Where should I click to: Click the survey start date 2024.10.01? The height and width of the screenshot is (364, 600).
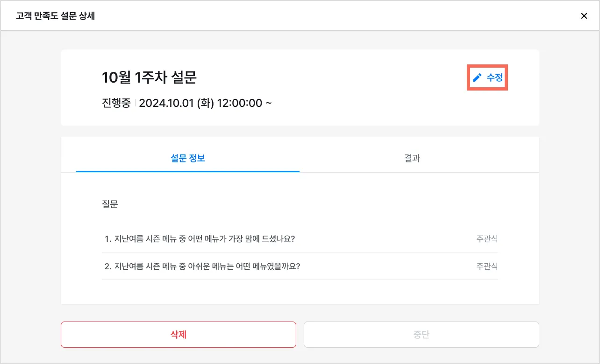[x=166, y=103]
